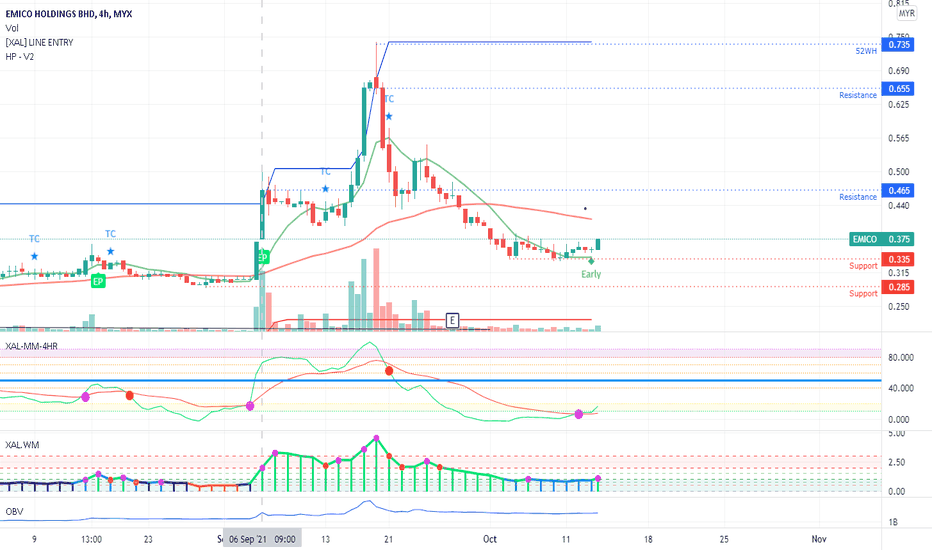Click the 06 Sep '21 09:00 time label
This screenshot has height=550, width=932.
[262, 539]
